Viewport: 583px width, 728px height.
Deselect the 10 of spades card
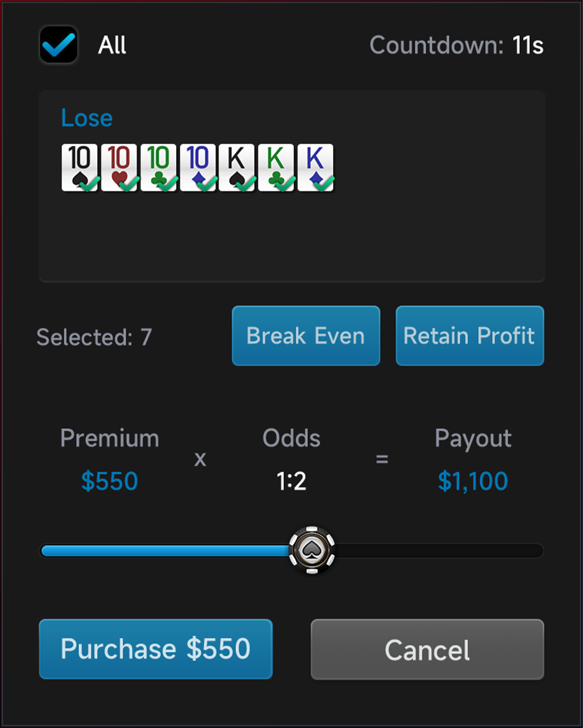[x=80, y=168]
